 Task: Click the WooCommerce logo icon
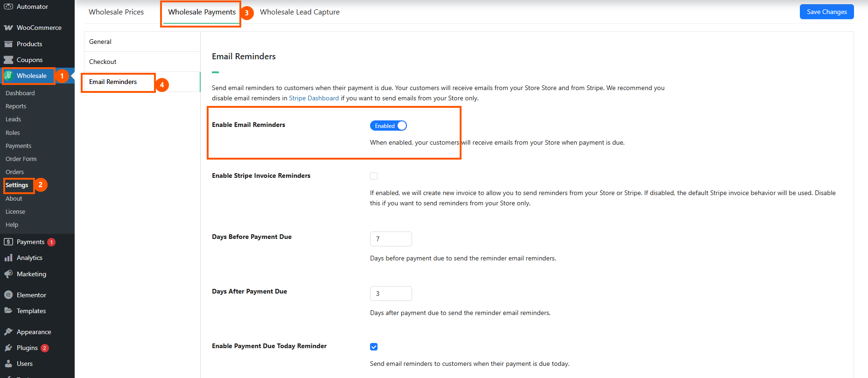(8, 28)
